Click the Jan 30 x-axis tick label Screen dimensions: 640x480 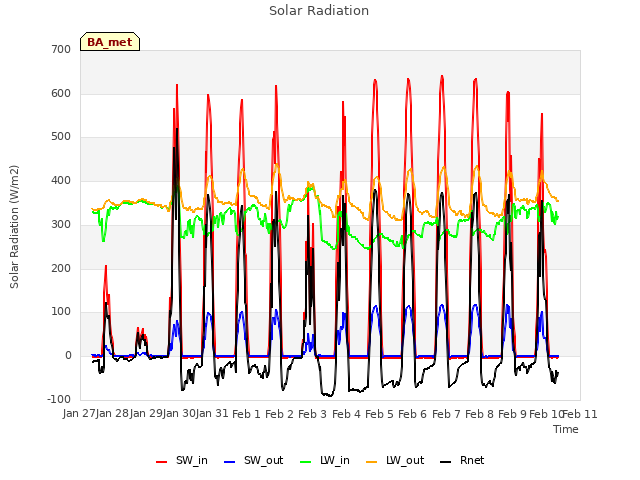(x=180, y=414)
